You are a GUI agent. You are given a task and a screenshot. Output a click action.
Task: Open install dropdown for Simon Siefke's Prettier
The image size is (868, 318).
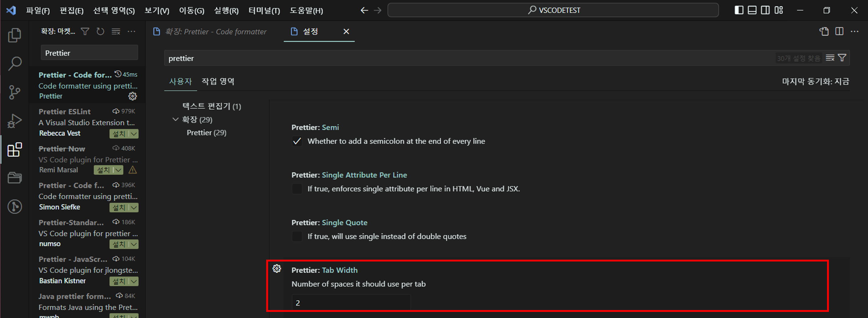[x=134, y=207]
